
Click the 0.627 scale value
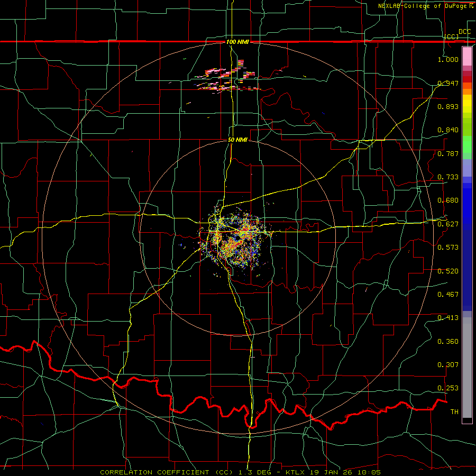click(x=448, y=224)
